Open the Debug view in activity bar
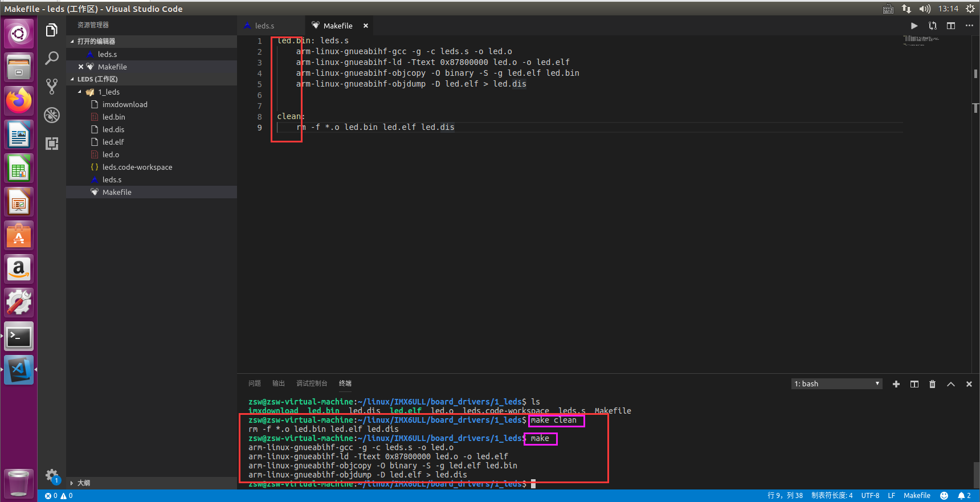 (x=52, y=115)
